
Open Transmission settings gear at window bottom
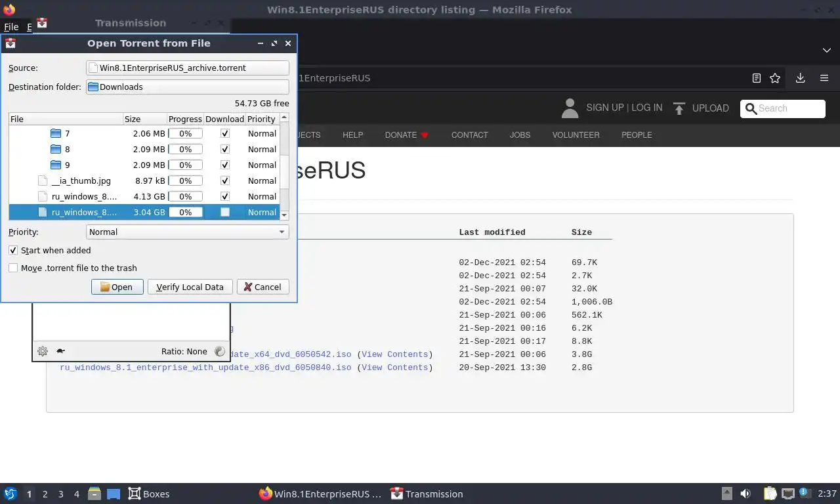pyautogui.click(x=43, y=351)
